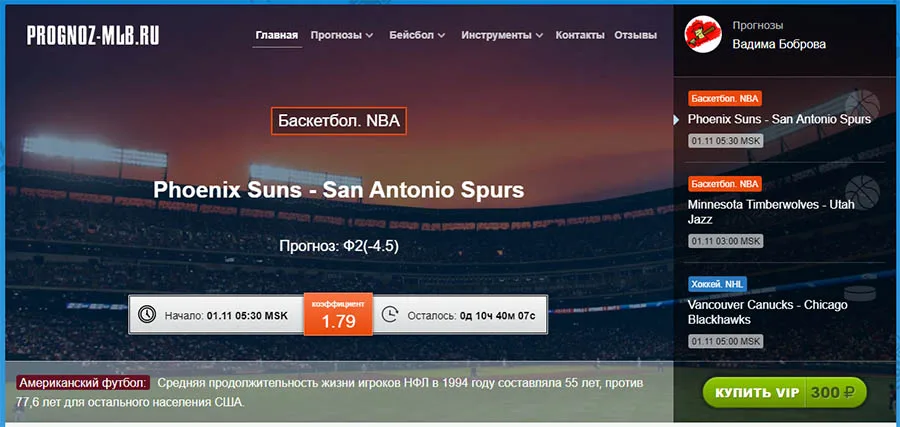Click basketball icon next to Minnesota Timberwolves item
The width and height of the screenshot is (900, 427).
click(x=862, y=192)
